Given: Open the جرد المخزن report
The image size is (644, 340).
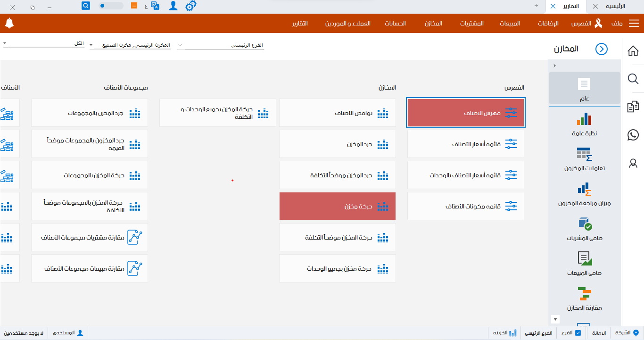Looking at the screenshot, I should click(x=338, y=144).
